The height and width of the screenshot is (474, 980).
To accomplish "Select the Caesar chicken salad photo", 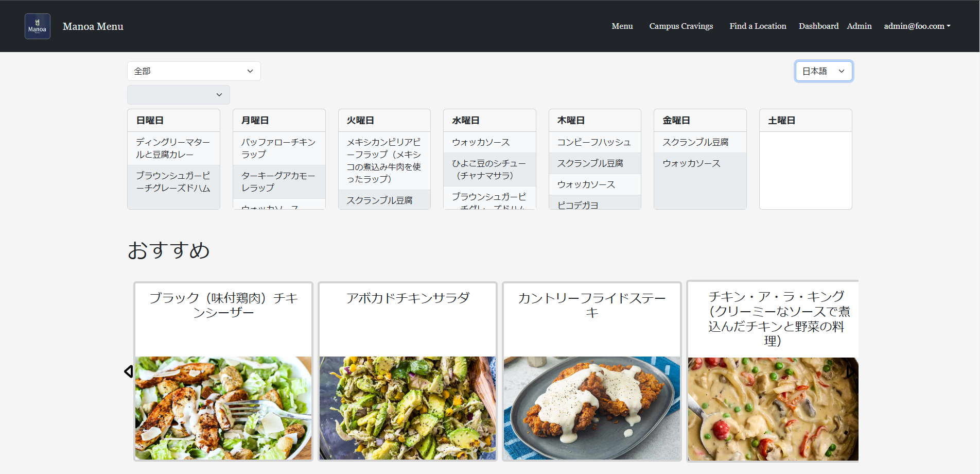I will [223, 408].
